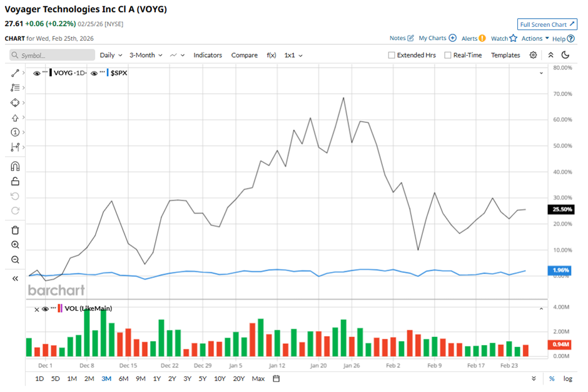Click the Full Screen Chart button

[547, 24]
